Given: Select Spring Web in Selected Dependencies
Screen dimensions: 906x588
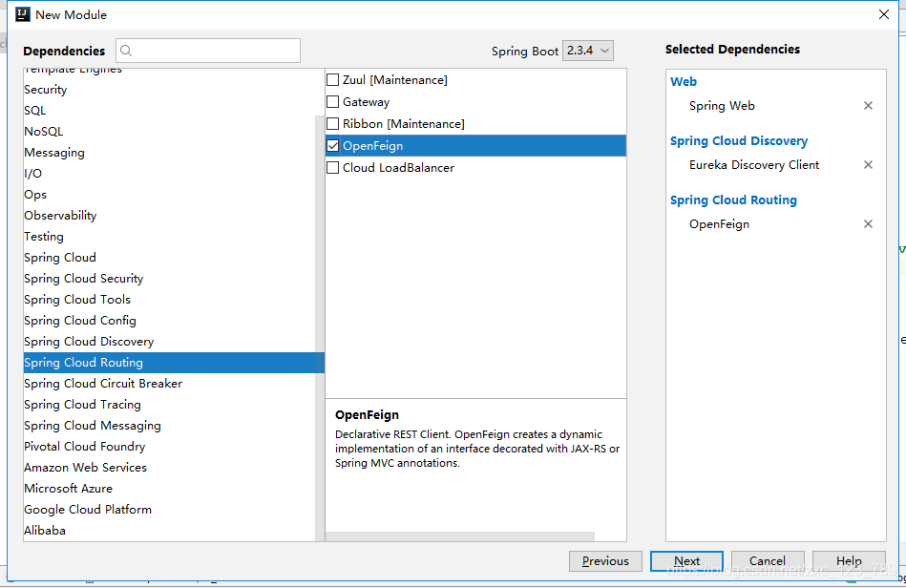Looking at the screenshot, I should 722,106.
